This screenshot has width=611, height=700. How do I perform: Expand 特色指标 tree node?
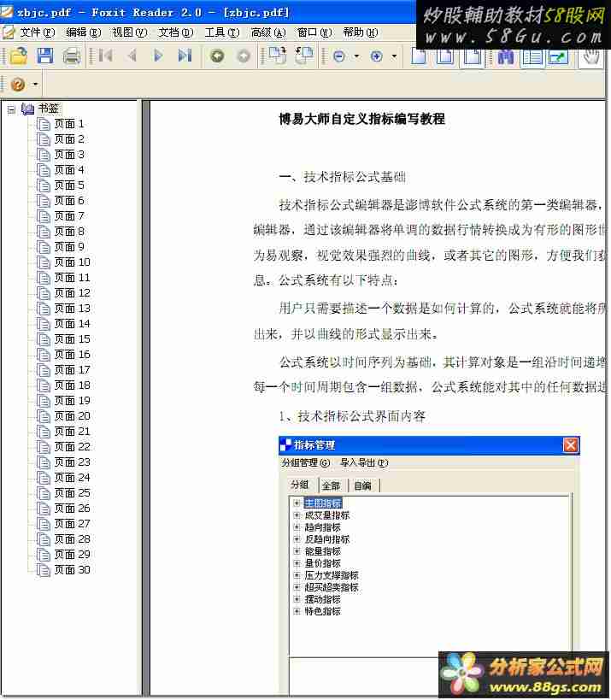(297, 611)
